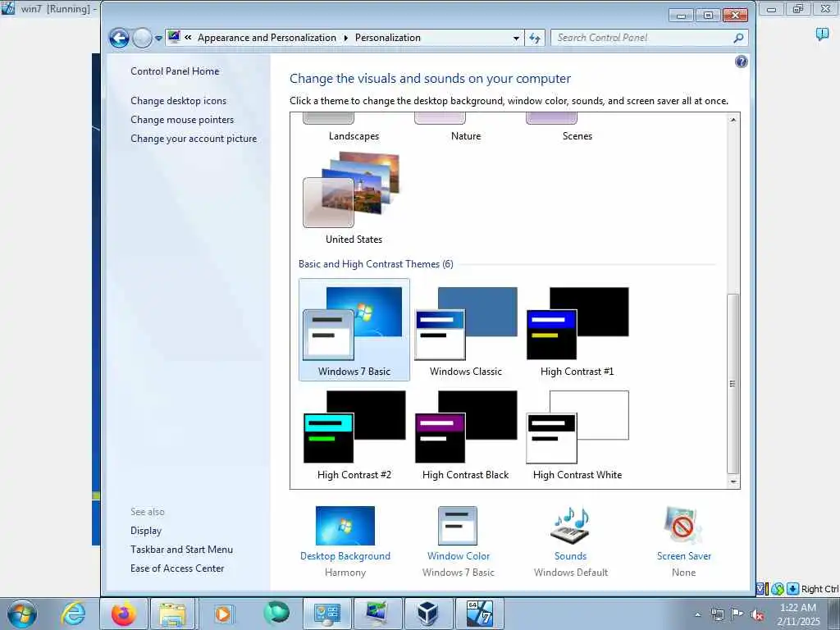Open Windows Explorer folder taskbar icon

tap(172, 614)
